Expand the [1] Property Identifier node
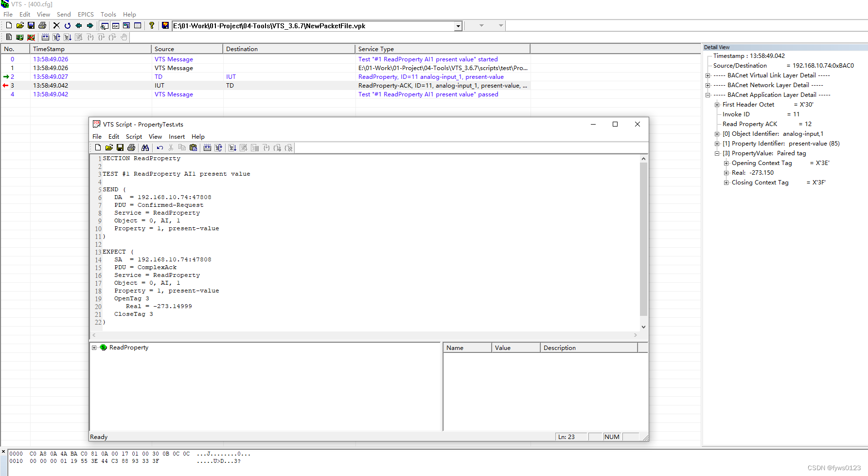 pyautogui.click(x=717, y=144)
